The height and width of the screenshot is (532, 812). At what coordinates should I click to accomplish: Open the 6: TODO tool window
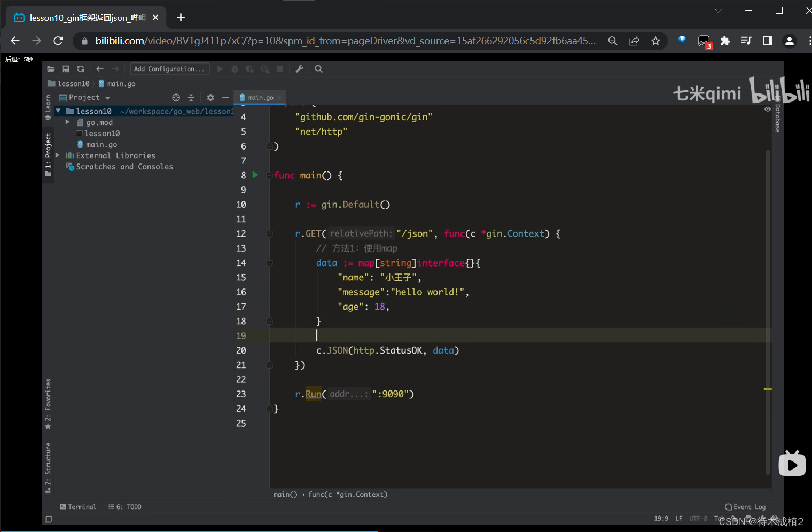point(125,507)
